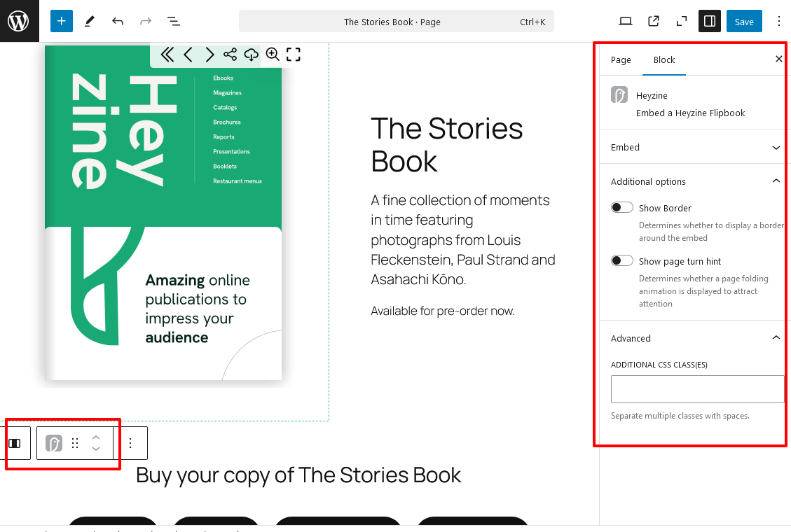Image resolution: width=791 pixels, height=532 pixels.
Task: Open the block options three-dot menu
Action: click(130, 442)
